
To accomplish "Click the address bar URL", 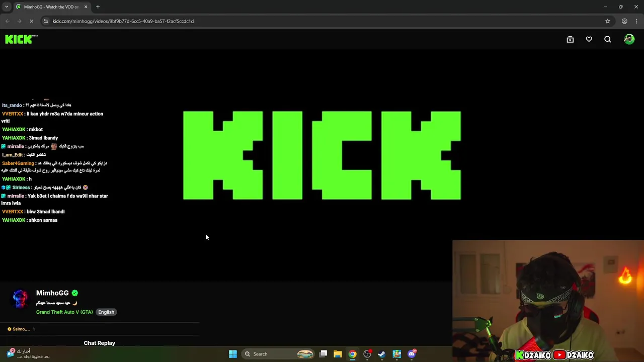I will coord(123,21).
